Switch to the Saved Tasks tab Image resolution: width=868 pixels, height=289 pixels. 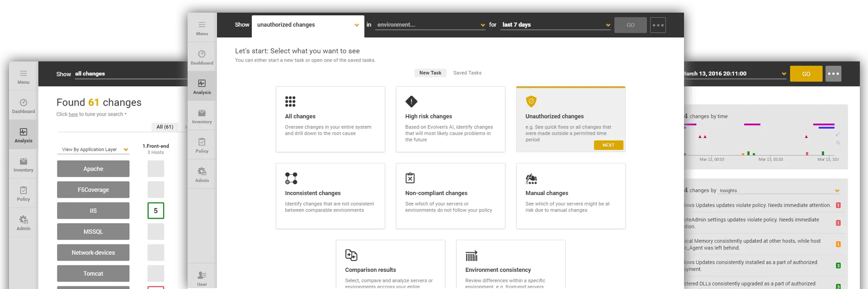[x=467, y=73]
